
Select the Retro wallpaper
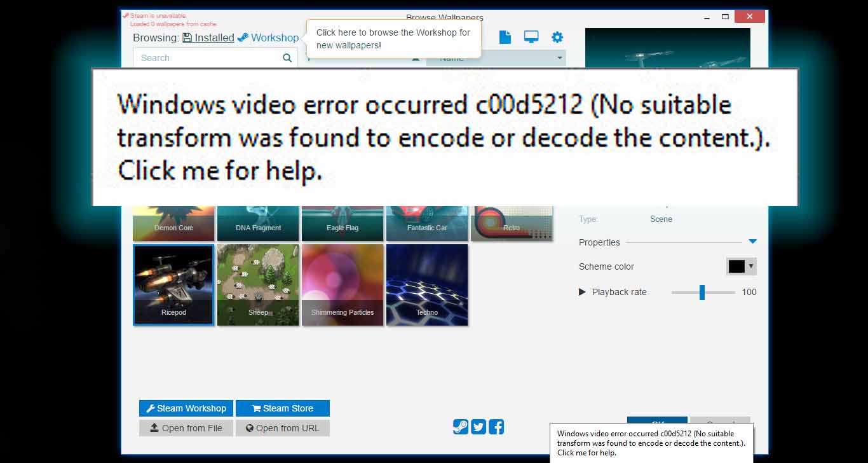point(512,223)
